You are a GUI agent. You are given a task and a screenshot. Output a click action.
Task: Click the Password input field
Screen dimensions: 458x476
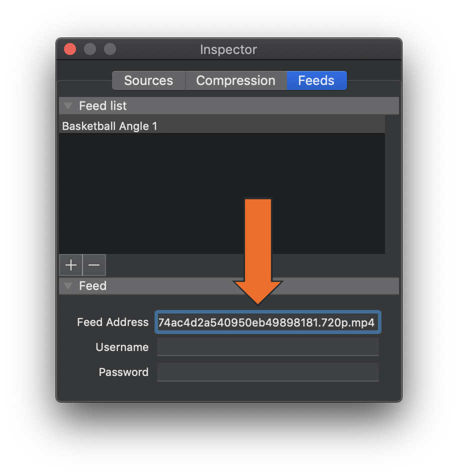coord(268,372)
